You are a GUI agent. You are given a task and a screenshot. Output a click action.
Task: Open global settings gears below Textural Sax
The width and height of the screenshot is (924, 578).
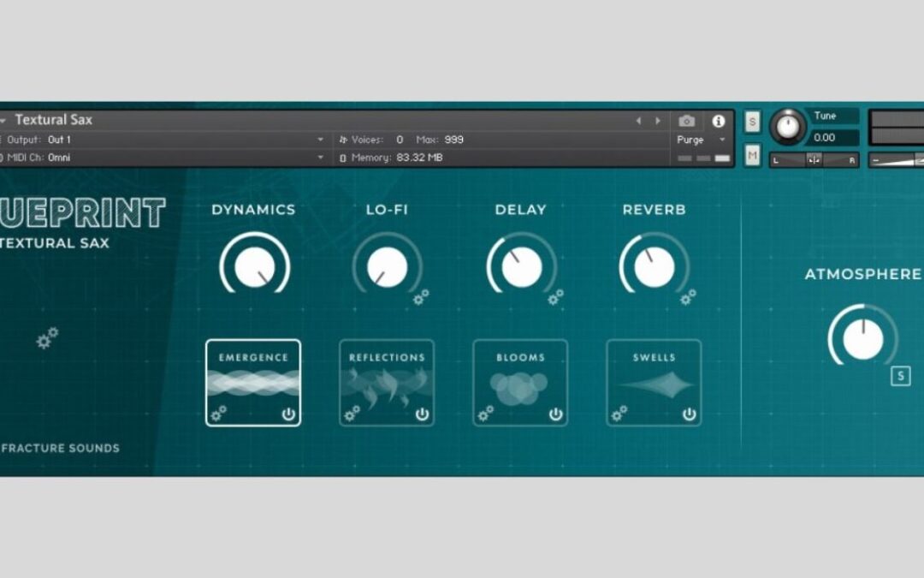pyautogui.click(x=48, y=338)
